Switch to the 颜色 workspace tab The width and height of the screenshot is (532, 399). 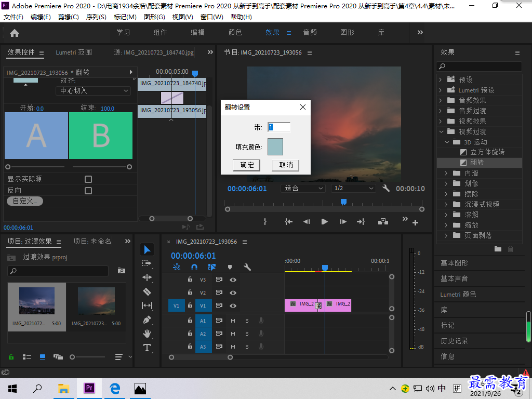[x=235, y=32]
